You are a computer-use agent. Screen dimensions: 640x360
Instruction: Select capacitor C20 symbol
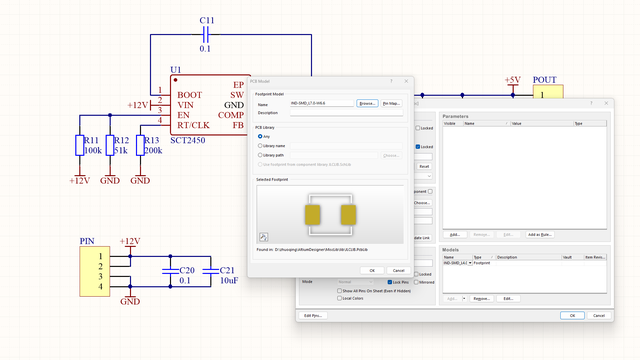pos(170,271)
